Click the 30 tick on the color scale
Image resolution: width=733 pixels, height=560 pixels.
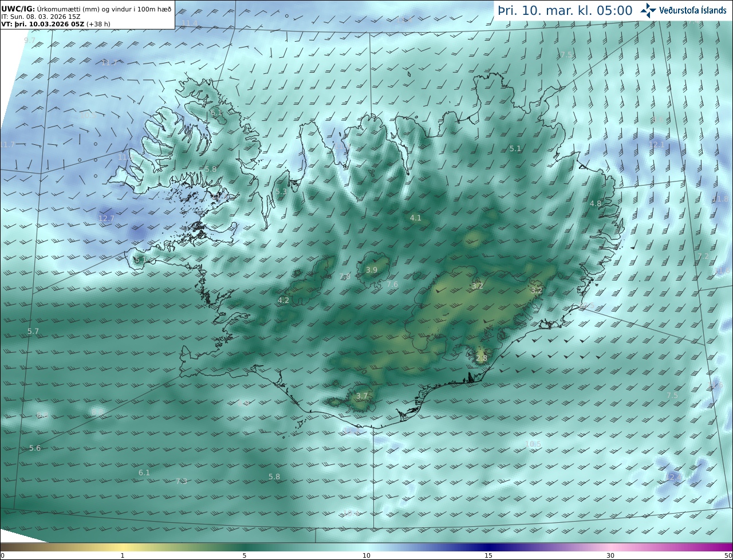[610, 555]
